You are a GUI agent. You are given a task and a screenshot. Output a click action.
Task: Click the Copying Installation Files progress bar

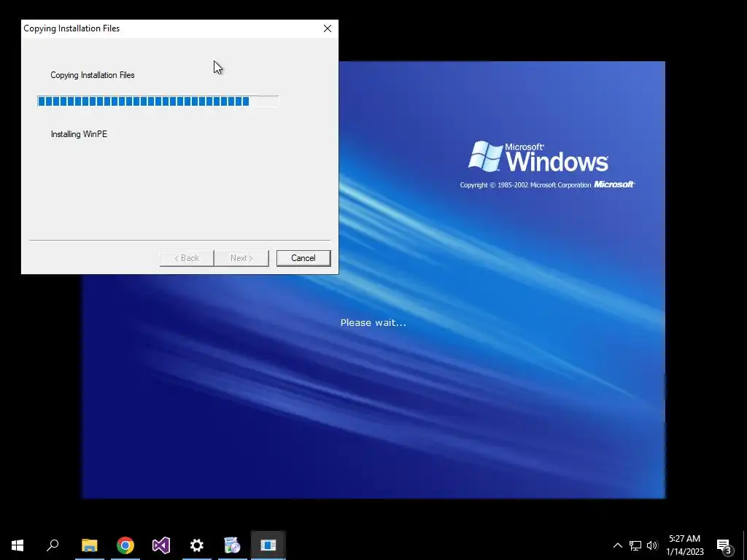[158, 101]
